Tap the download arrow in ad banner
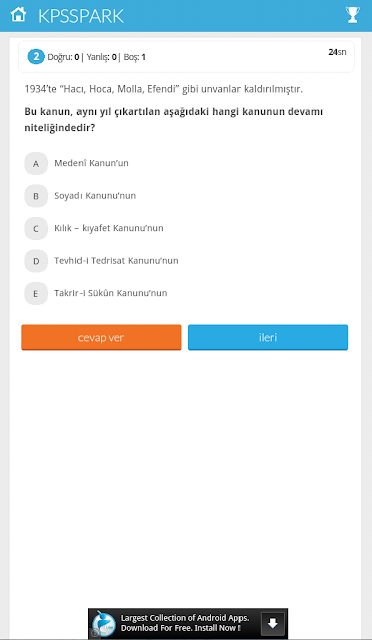 point(273,624)
